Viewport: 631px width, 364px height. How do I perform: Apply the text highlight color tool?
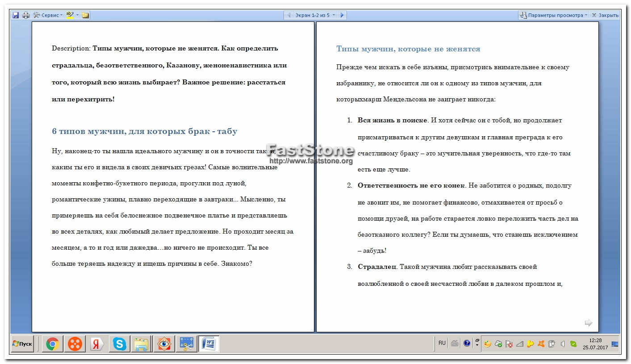[x=70, y=15]
